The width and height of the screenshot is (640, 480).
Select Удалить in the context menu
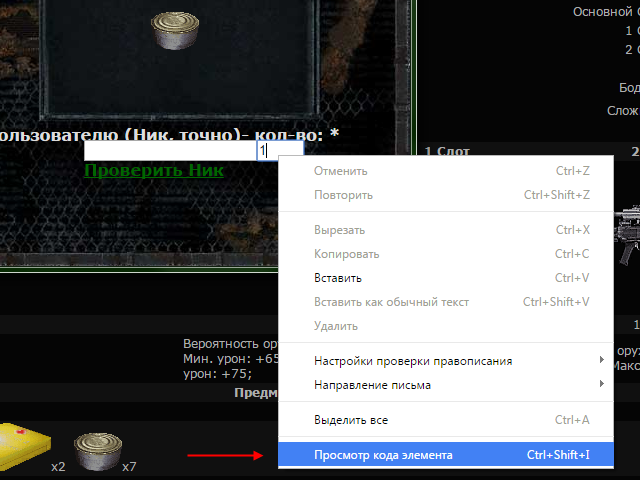pos(446,326)
